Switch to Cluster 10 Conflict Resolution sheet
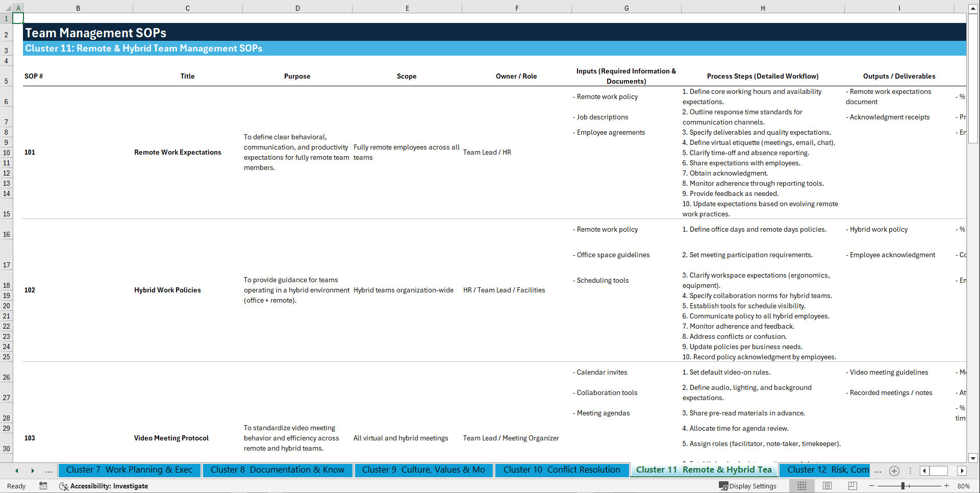980x493 pixels. tap(561, 470)
